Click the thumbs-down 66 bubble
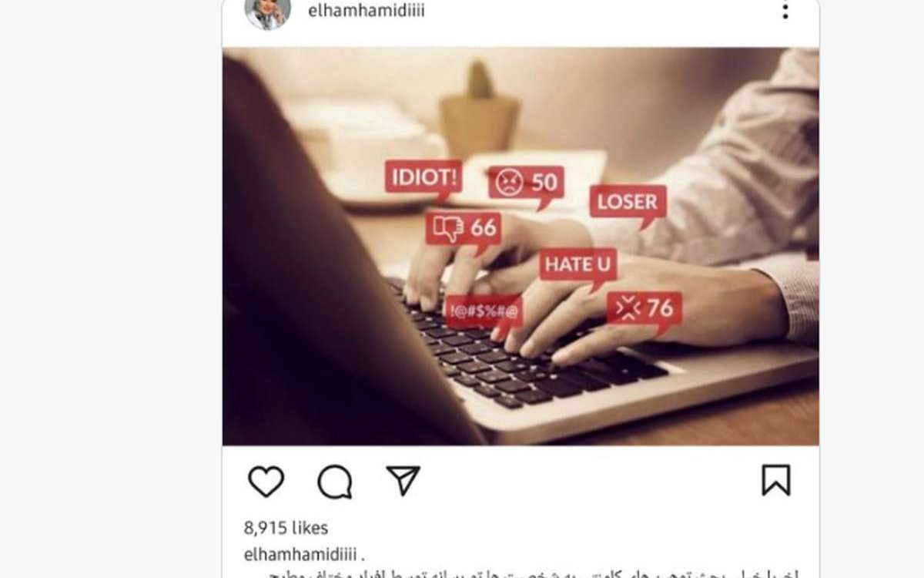The height and width of the screenshot is (578, 924). 464,230
